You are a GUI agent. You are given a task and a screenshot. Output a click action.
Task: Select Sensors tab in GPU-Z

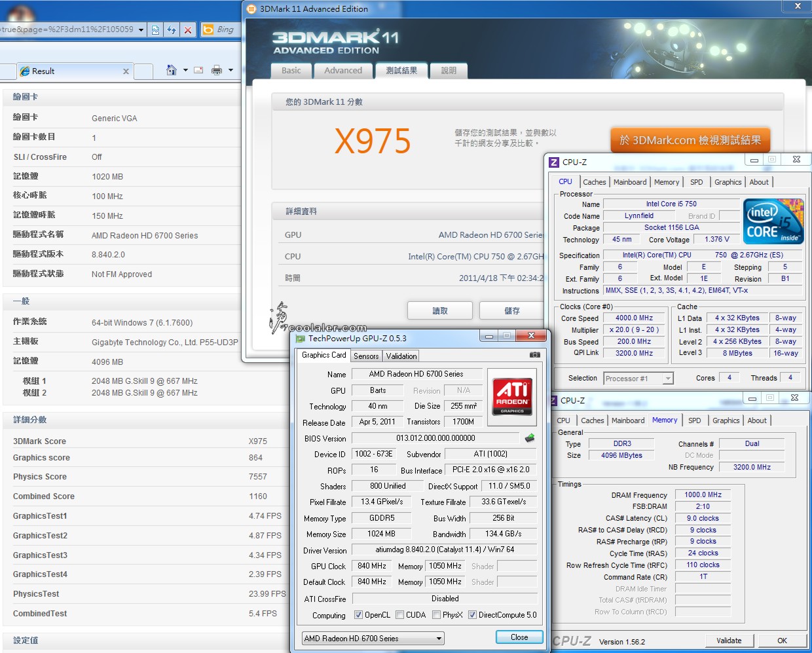tap(366, 356)
